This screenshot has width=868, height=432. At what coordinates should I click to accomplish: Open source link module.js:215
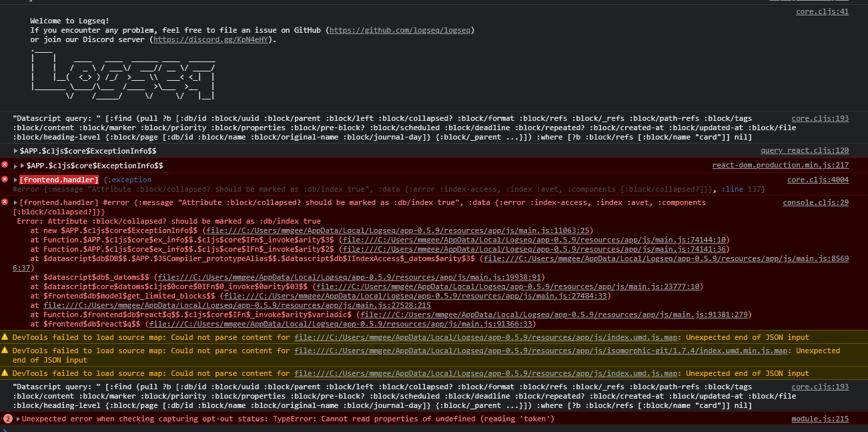[820, 419]
